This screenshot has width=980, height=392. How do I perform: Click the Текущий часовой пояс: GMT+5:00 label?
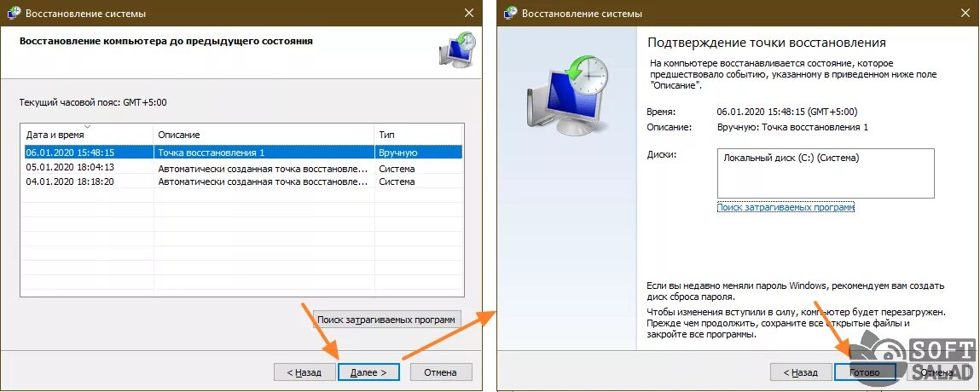click(93, 101)
